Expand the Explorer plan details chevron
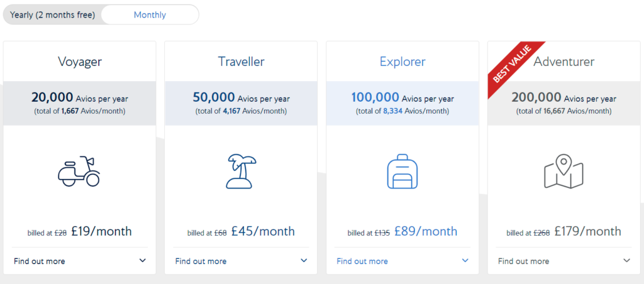Screen dimensions: 644x284 point(465,261)
